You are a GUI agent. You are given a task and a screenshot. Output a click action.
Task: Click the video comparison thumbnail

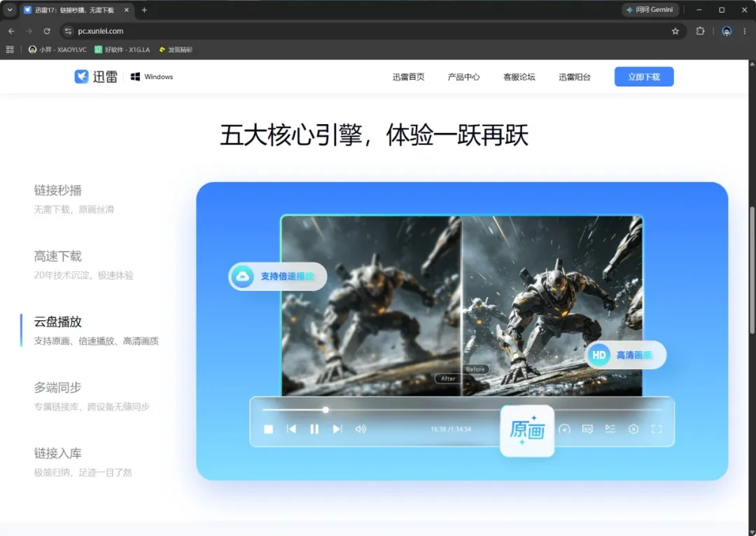[x=461, y=305]
